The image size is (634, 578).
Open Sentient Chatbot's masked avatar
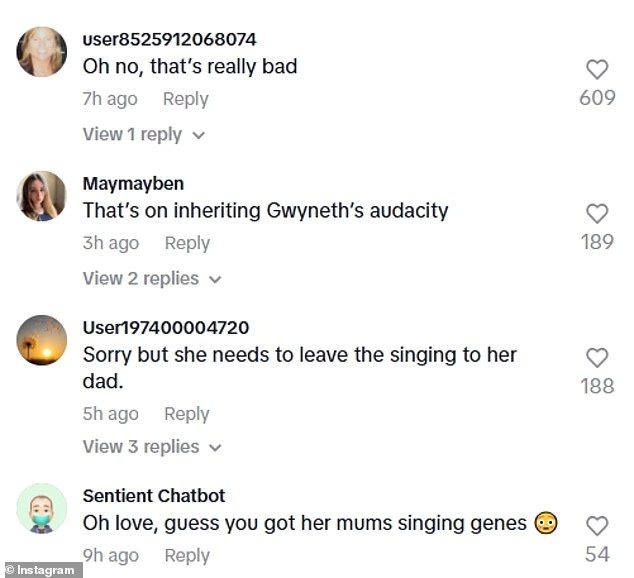42,510
